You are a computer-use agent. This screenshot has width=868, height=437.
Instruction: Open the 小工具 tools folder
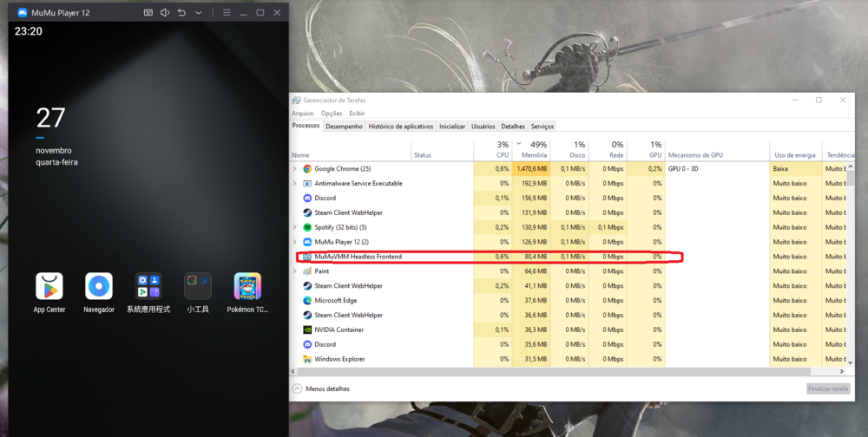coord(198,286)
